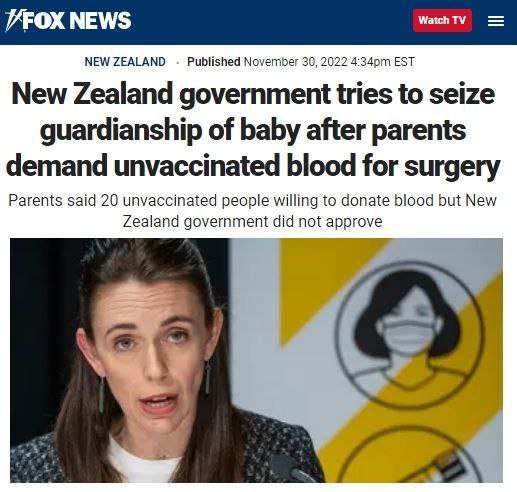Click the November 30, 2022 publish date
This screenshot has height=492, width=517.
(x=296, y=62)
